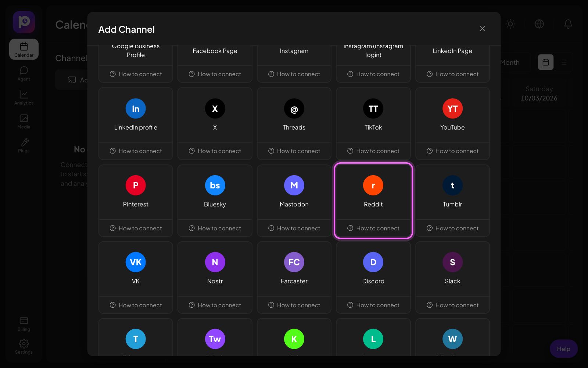588x368 pixels.
Task: Switch to calendar view icon
Action: pyautogui.click(x=546, y=62)
